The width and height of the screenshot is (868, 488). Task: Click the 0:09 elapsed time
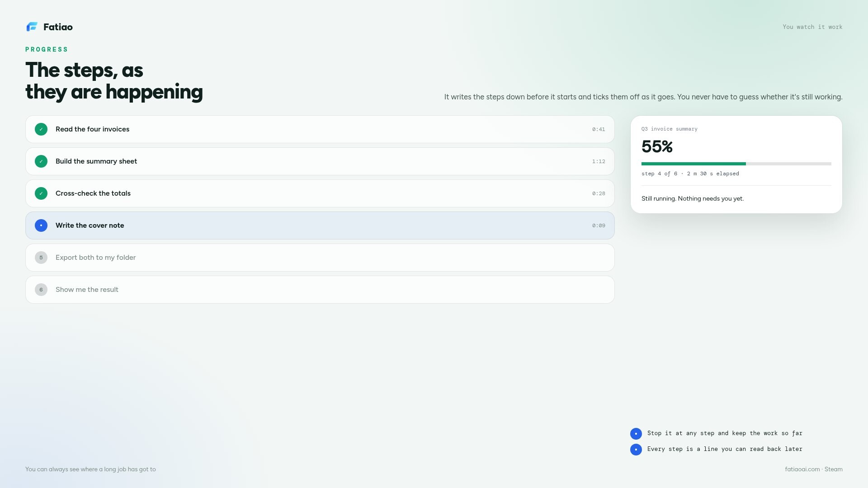click(x=599, y=225)
